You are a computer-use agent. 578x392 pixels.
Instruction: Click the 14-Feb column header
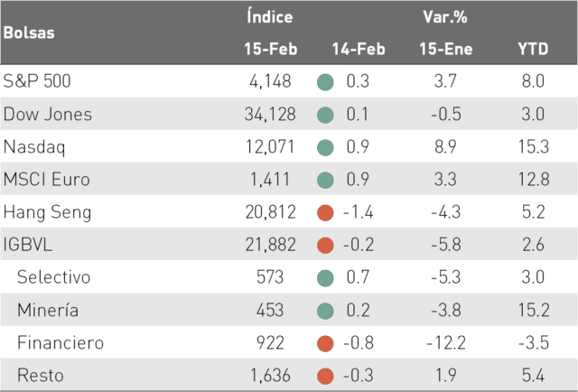359,49
